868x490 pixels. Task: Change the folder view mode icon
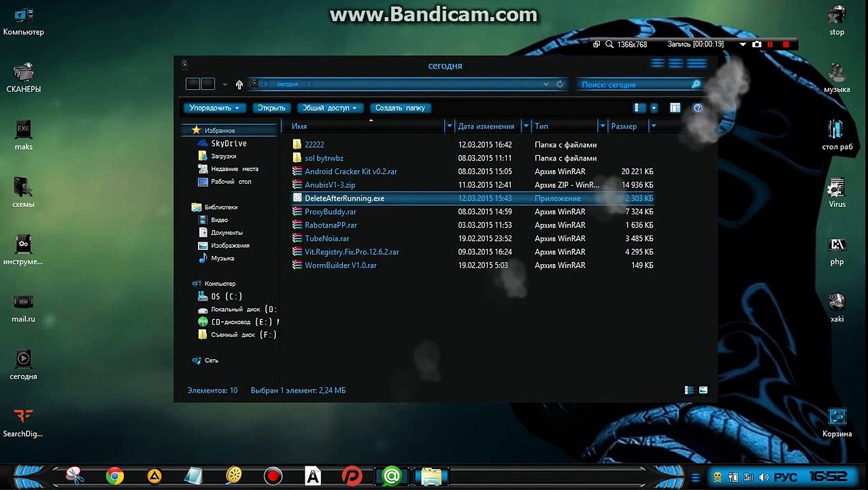[x=639, y=108]
